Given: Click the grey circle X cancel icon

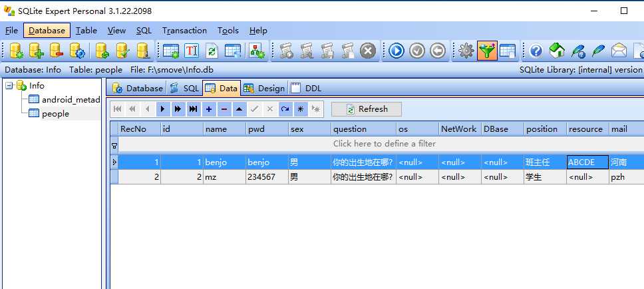Looking at the screenshot, I should [368, 51].
